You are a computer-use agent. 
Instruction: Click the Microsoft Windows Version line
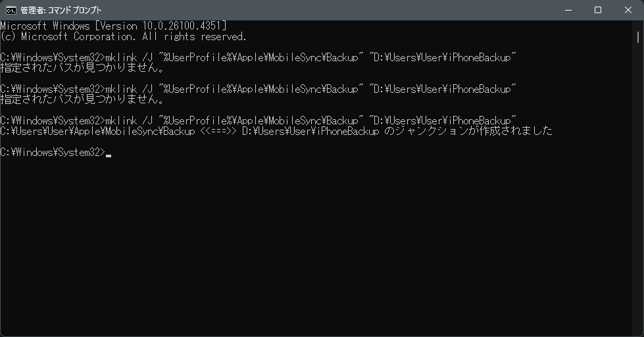pyautogui.click(x=113, y=26)
